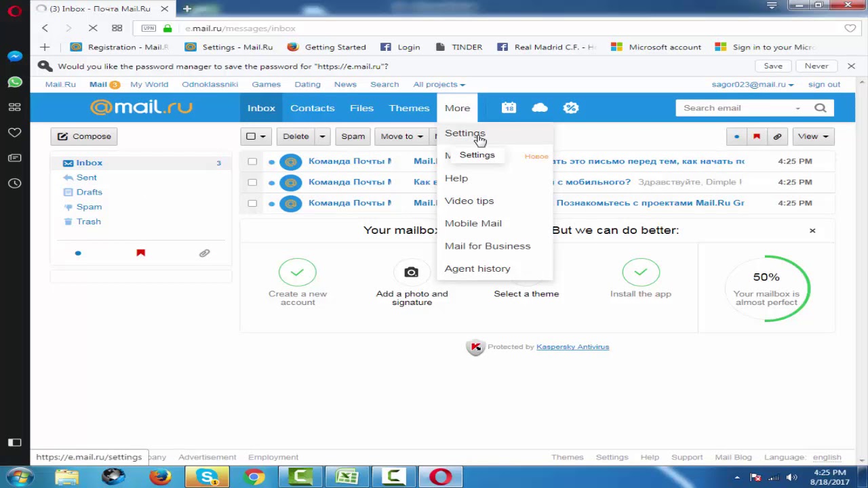
Task: Click the Kaspersky Antivirus logo
Action: tap(475, 346)
